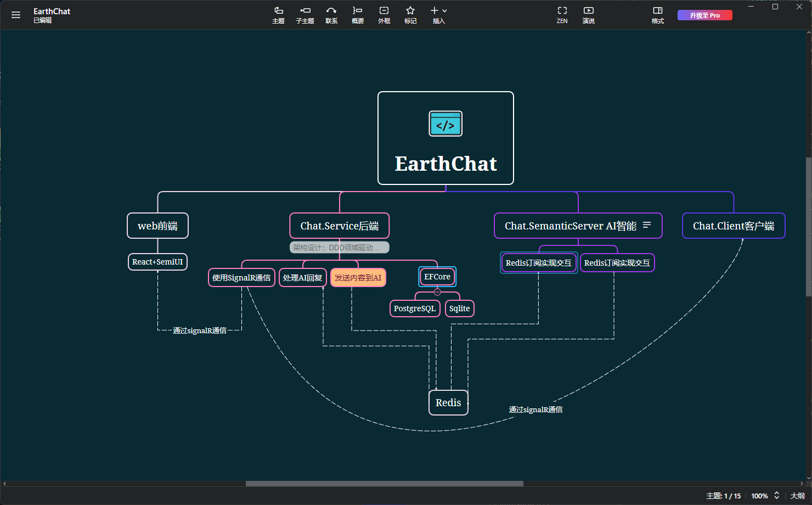
Task: Open the 插入 insert dropdown
Action: (x=439, y=15)
